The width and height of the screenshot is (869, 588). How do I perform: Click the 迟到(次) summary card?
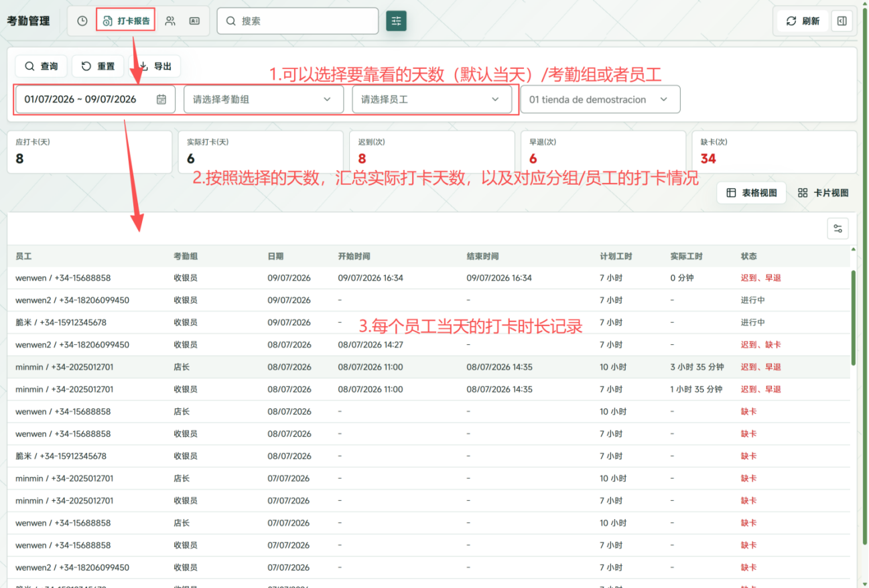432,152
